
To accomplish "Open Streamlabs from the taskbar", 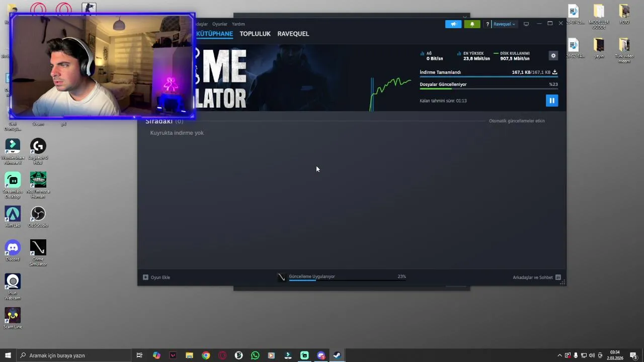I will pyautogui.click(x=304, y=355).
